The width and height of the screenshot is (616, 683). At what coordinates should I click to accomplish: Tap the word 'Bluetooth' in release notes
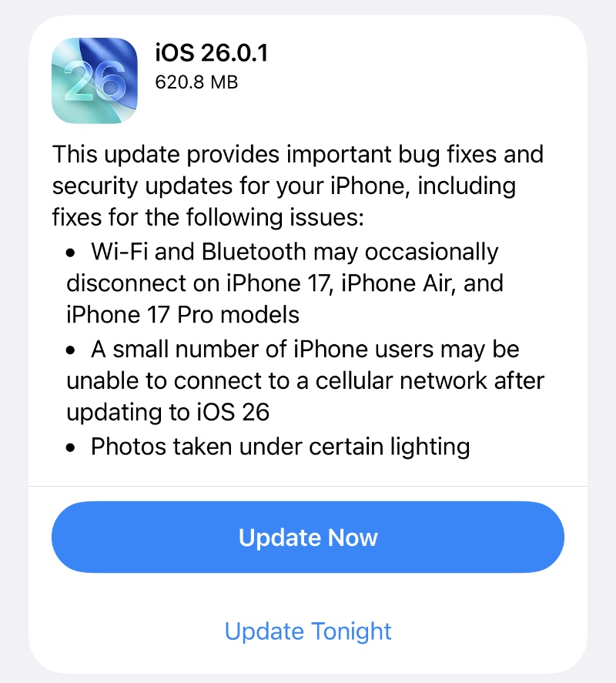point(254,252)
